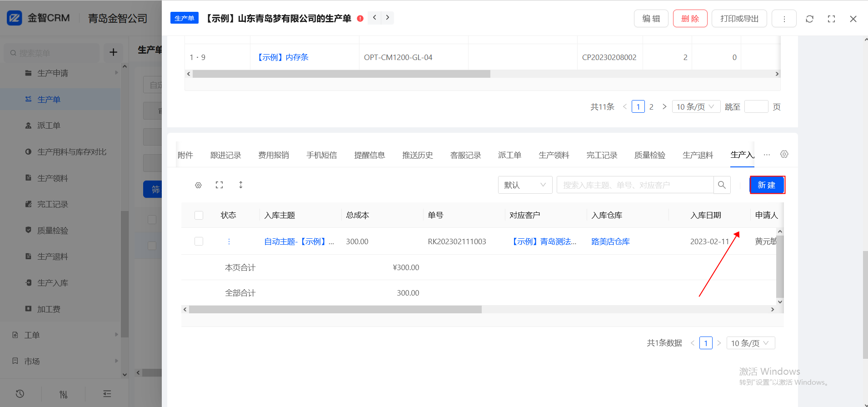868x407 pixels.
Task: Toggle the select-all checkbox in table header
Action: (x=199, y=215)
